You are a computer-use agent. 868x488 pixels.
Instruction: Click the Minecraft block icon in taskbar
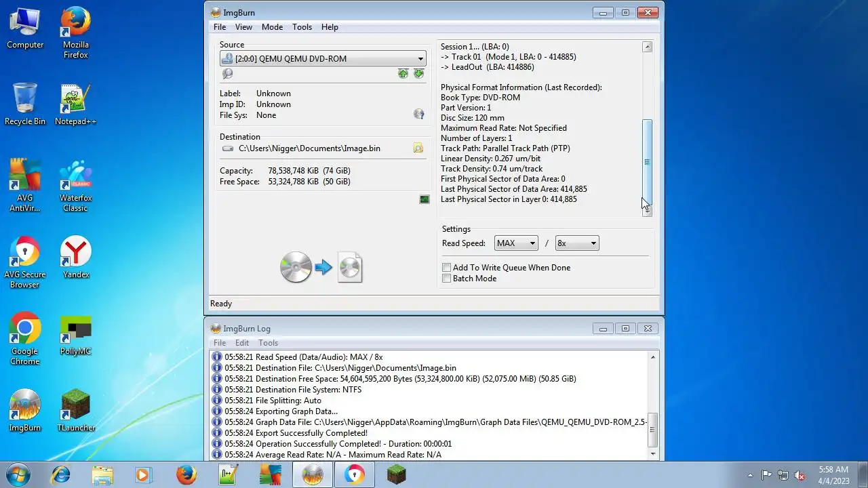[x=396, y=474]
